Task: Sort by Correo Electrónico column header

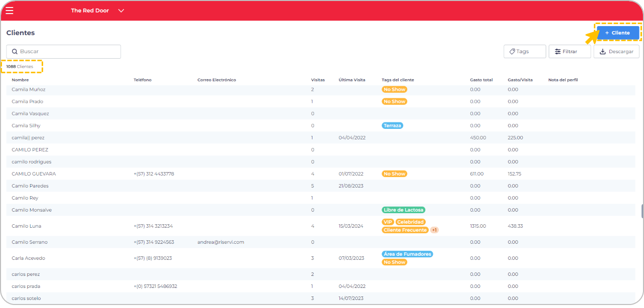Action: pyautogui.click(x=217, y=80)
